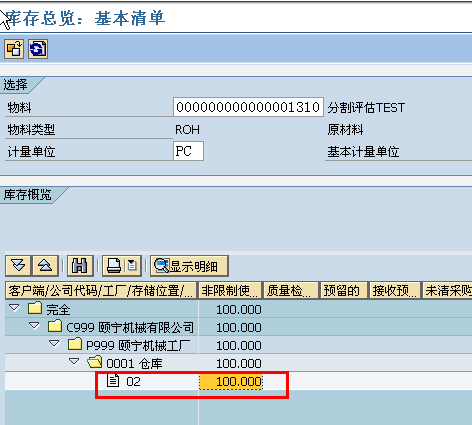This screenshot has height=425, width=472.
Task: Click the other material toolbar icon
Action: [14, 49]
